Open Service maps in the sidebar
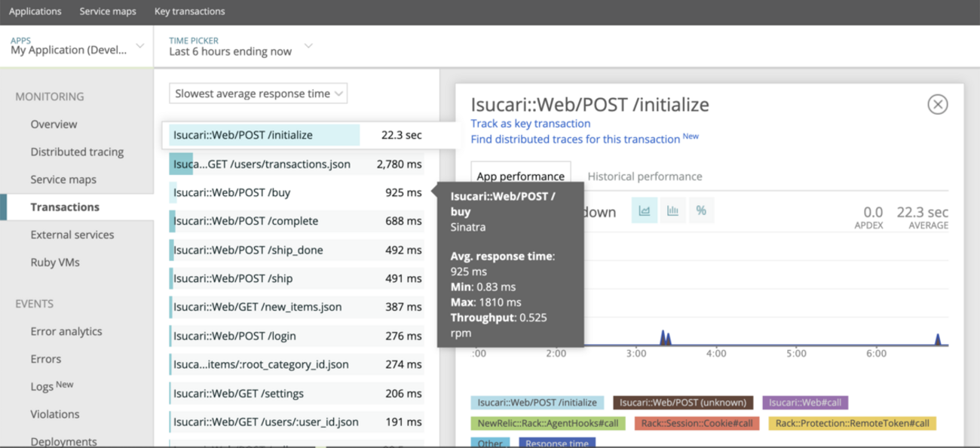The width and height of the screenshot is (980, 448). [63, 180]
